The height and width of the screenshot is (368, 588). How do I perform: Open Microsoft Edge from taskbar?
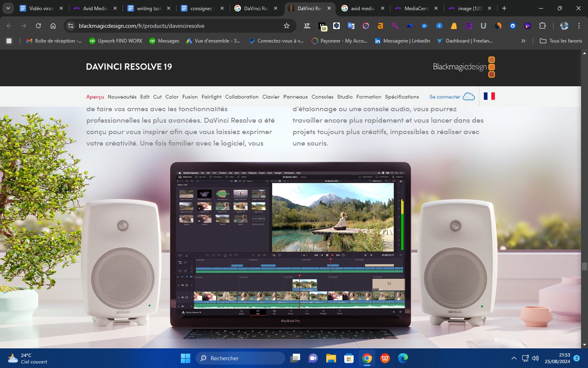pyautogui.click(x=403, y=358)
